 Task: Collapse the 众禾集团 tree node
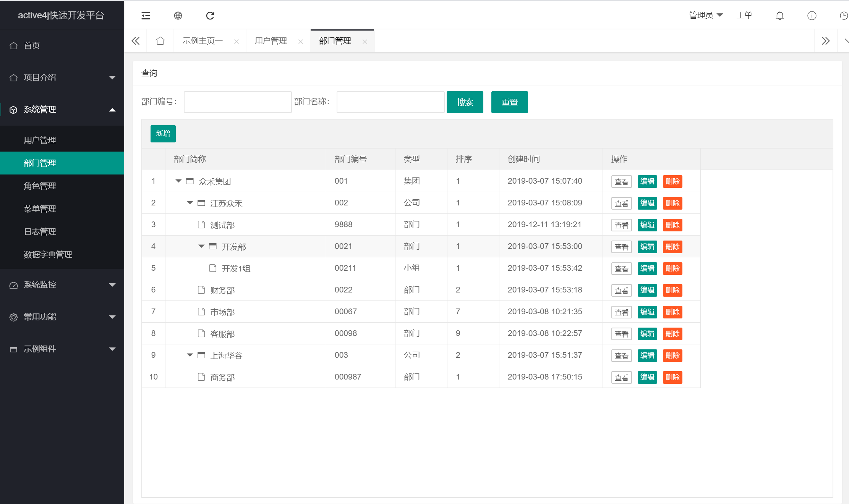178,181
